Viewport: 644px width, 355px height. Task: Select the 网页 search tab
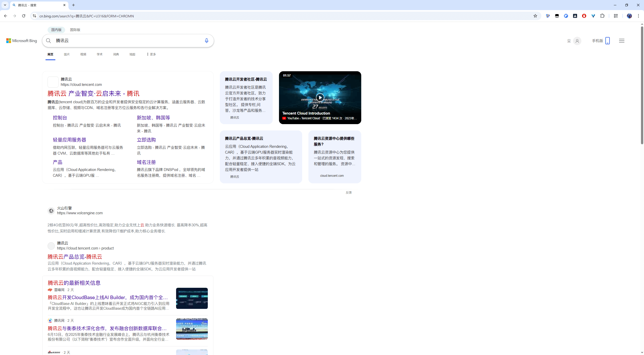(x=50, y=54)
